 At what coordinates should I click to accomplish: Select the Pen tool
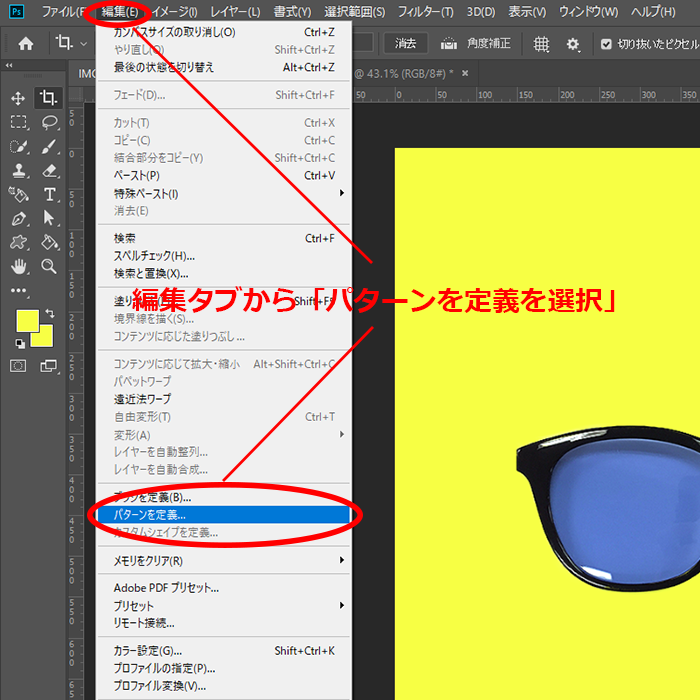pyautogui.click(x=18, y=218)
